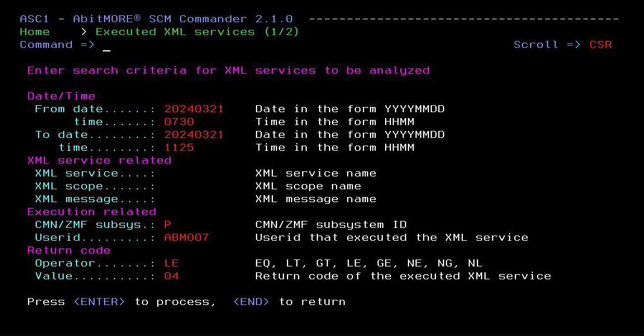The height and width of the screenshot is (336, 644).
Task: Edit the From time value 0730
Action: pyautogui.click(x=179, y=122)
